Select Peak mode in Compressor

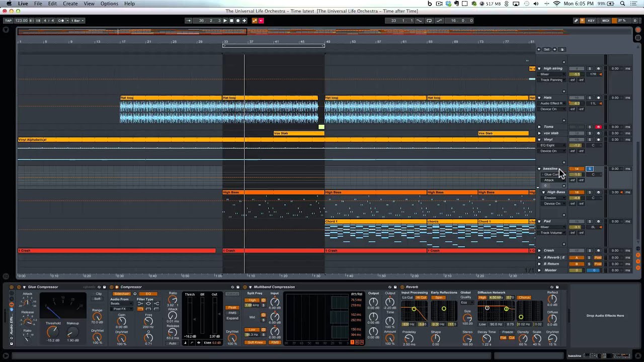click(x=232, y=307)
